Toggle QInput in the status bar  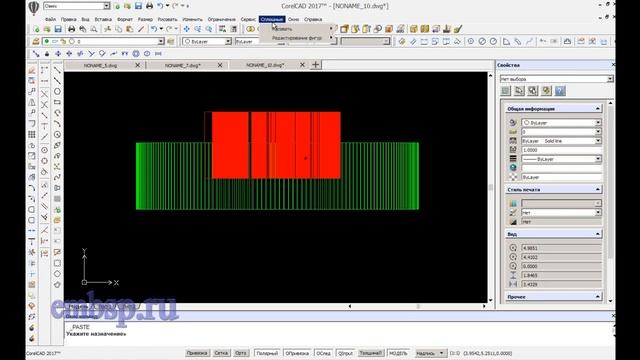tap(345, 353)
